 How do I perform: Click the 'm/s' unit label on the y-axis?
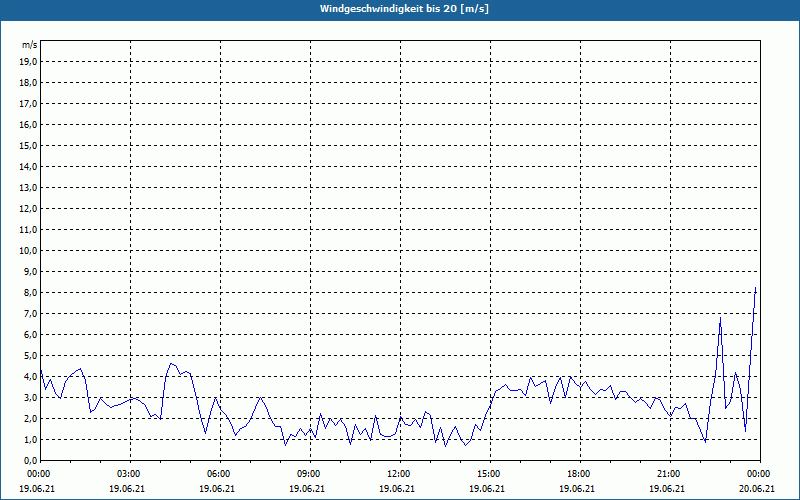30,45
